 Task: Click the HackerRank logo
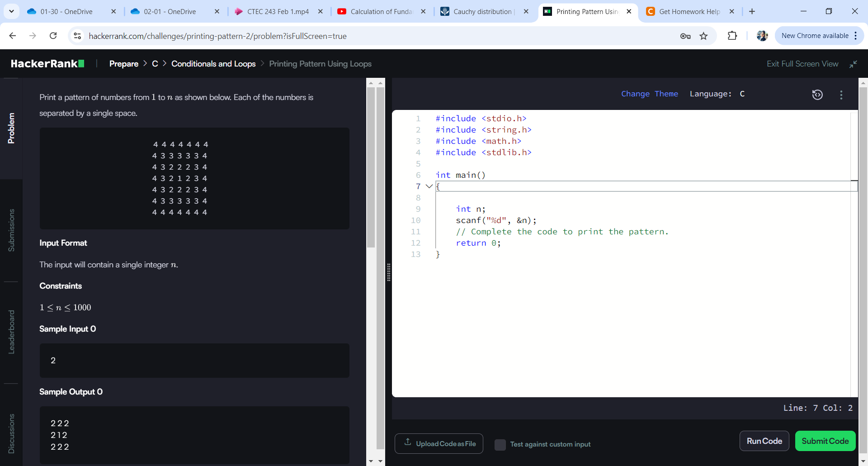pos(47,64)
